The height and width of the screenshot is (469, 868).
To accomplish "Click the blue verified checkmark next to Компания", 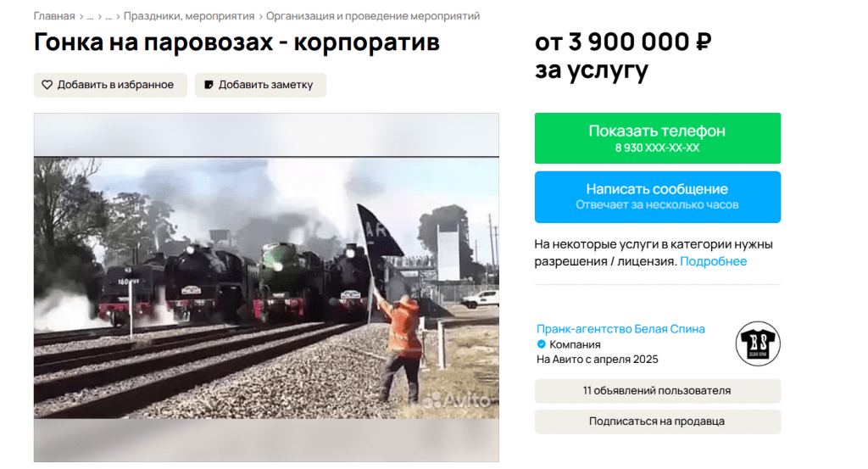I will 542,344.
